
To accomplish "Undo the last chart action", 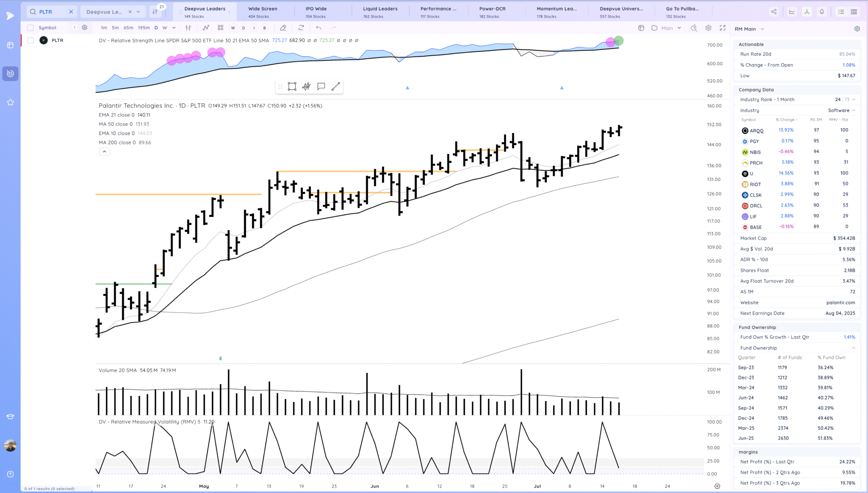I will pyautogui.click(x=318, y=28).
